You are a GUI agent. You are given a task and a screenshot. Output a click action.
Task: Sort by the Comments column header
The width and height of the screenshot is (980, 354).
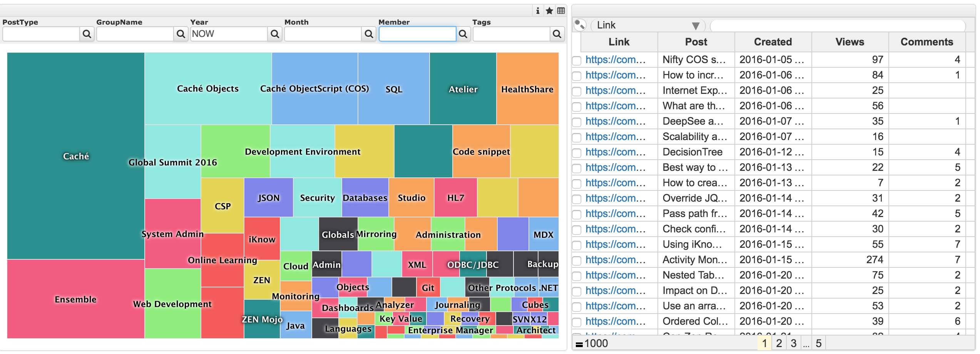(x=927, y=42)
